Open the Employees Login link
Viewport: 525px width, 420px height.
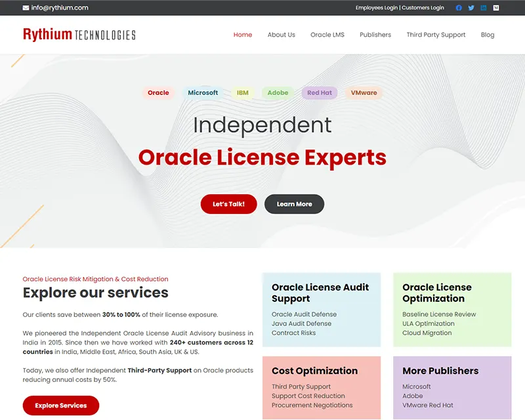376,8
